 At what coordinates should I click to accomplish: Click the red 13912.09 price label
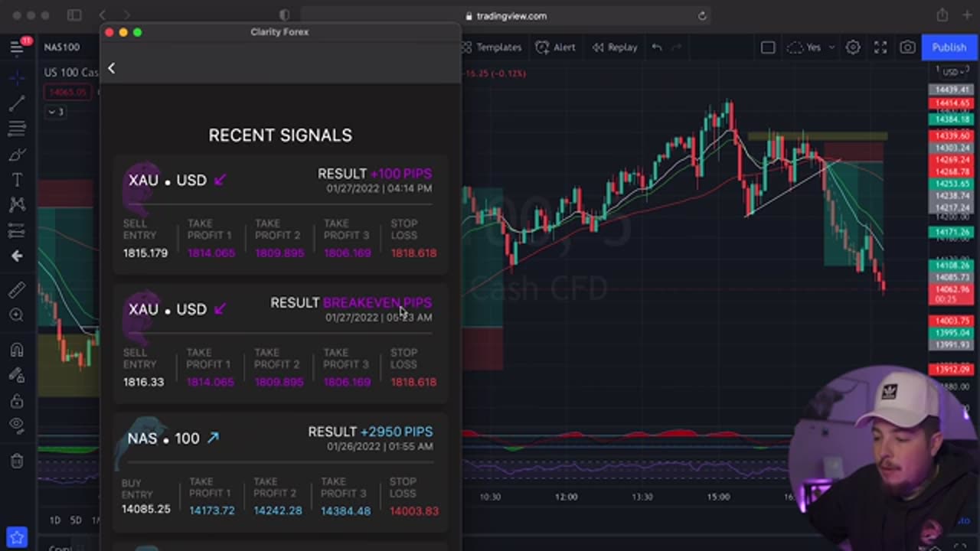point(950,370)
